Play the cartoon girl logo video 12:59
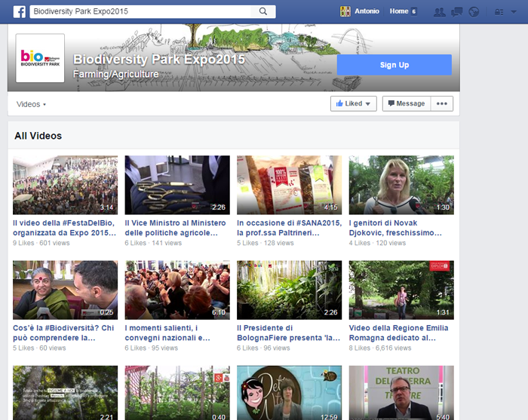 pos(289,393)
